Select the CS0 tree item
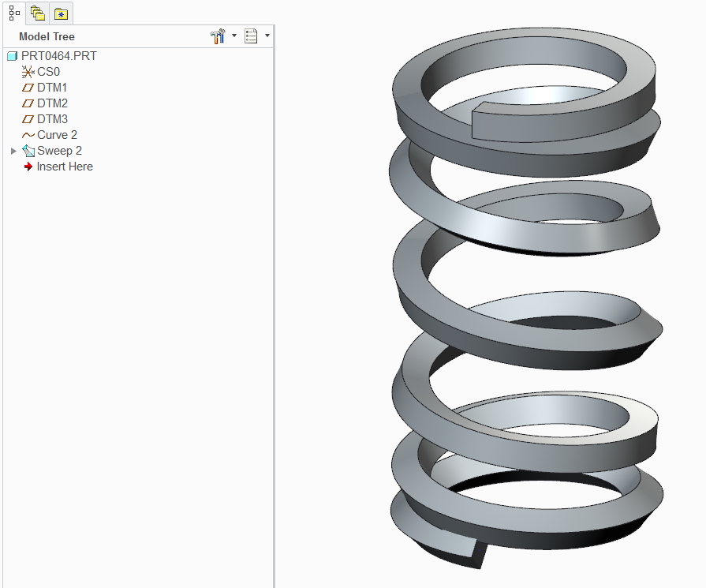Screen dimensions: 706x588 48,72
